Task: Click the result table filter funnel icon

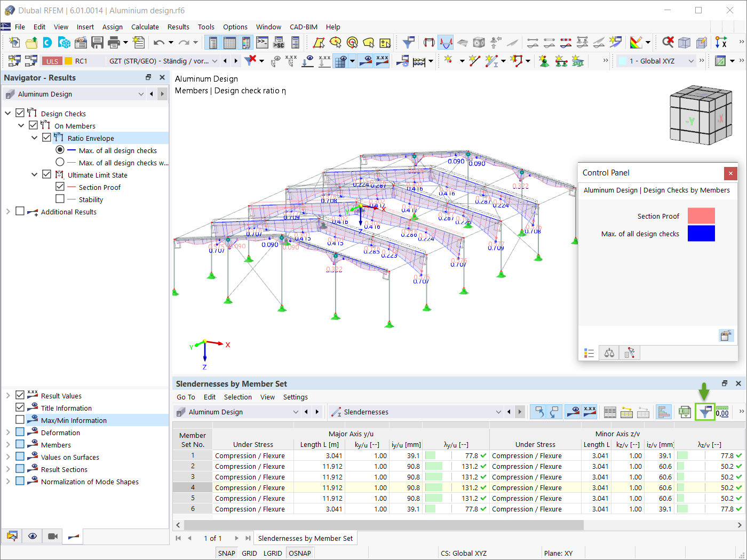Action: pos(705,412)
